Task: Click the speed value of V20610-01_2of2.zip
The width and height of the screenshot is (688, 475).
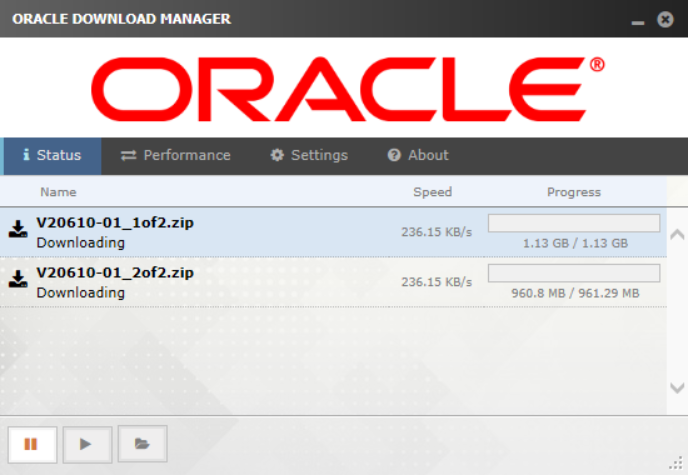Action: pos(437,282)
